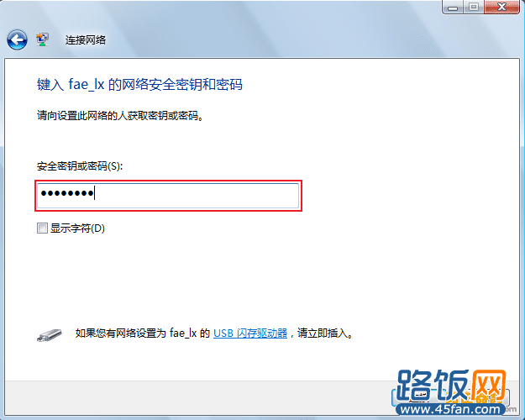Click the 请向设置此网络的人获取密钥或密码 instruction text
The height and width of the screenshot is (420, 525).
[120, 116]
